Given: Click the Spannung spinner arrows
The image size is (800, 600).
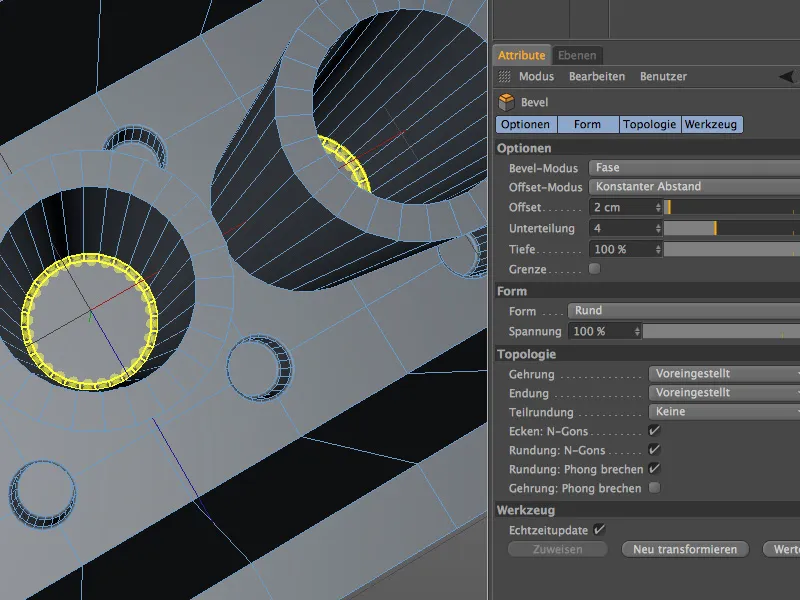Looking at the screenshot, I should [x=637, y=332].
